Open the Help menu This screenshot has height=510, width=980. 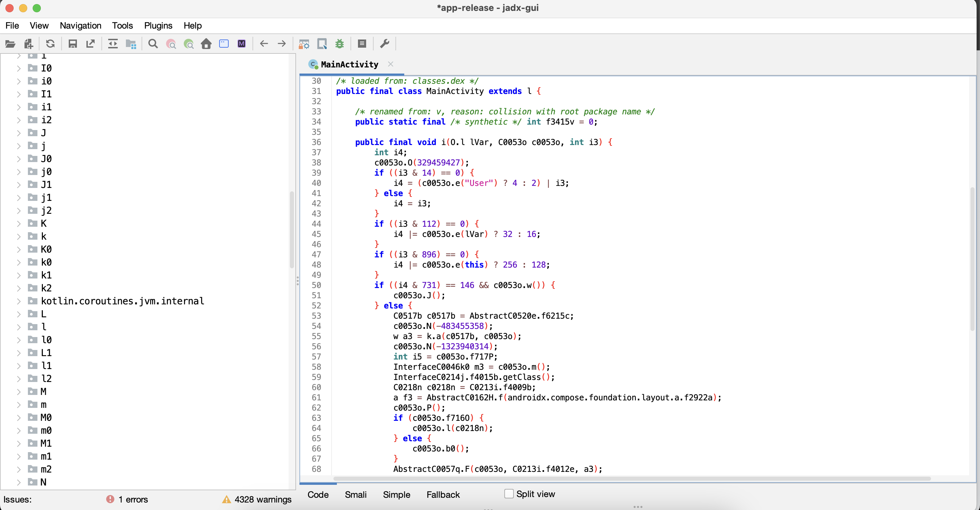coord(193,26)
